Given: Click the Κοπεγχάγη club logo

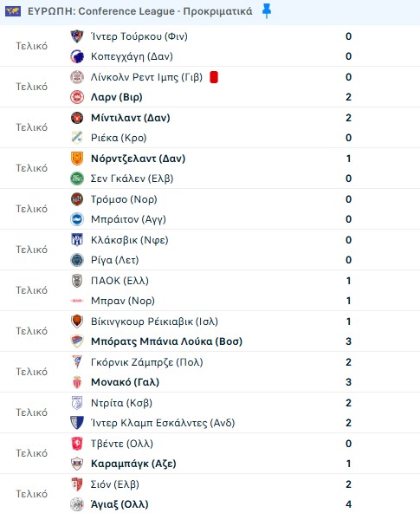Looking at the screenshot, I should 77,56.
